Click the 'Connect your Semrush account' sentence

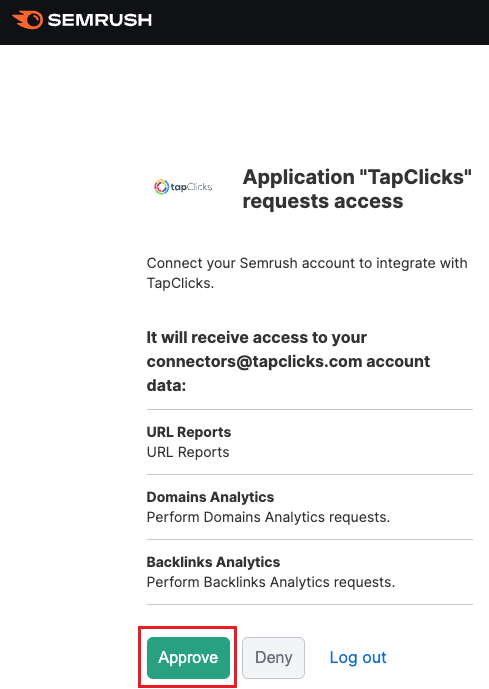307,273
